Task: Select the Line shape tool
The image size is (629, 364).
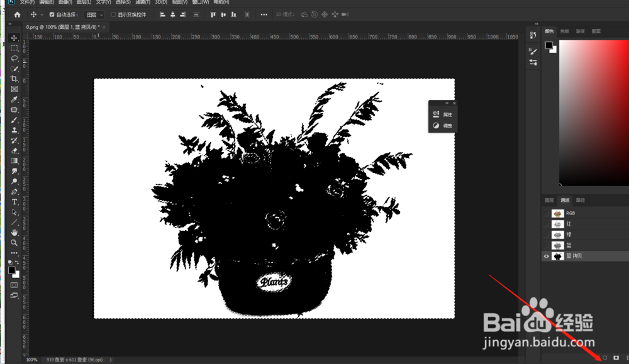Action: coord(14,223)
